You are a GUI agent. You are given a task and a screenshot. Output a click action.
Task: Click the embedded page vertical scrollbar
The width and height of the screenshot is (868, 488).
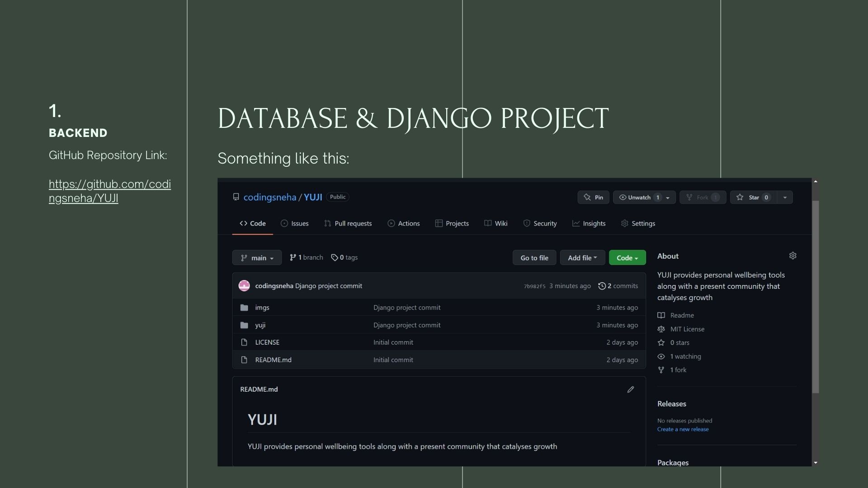[x=816, y=297]
